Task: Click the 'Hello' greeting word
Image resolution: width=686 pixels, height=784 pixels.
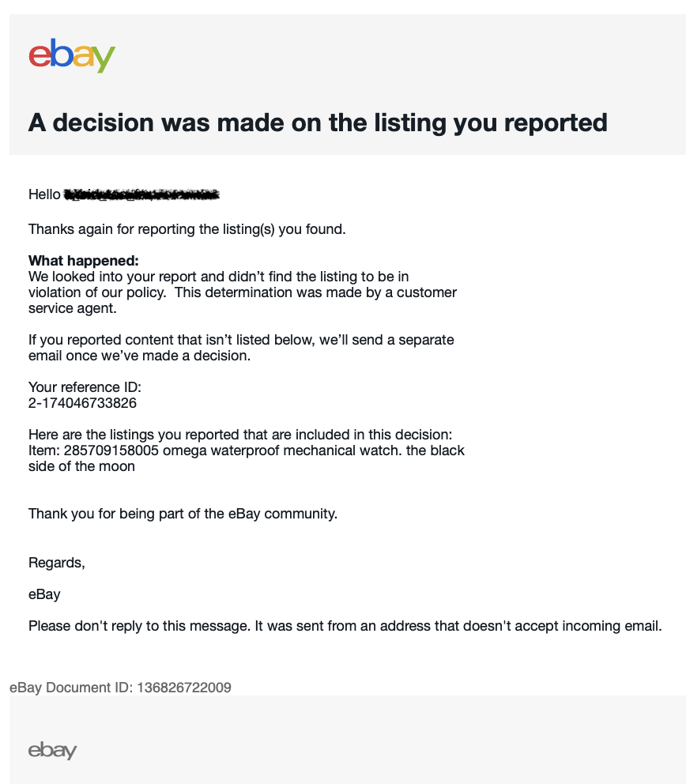Action: pos(44,194)
